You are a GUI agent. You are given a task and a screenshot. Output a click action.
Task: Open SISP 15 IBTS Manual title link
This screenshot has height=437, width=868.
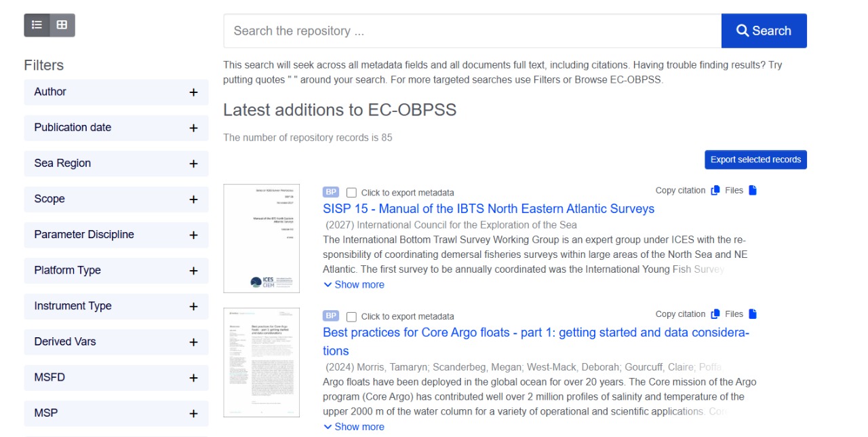coord(488,209)
